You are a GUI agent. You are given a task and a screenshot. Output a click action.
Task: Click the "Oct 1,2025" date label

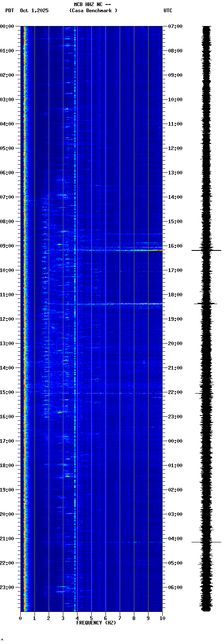(x=34, y=11)
